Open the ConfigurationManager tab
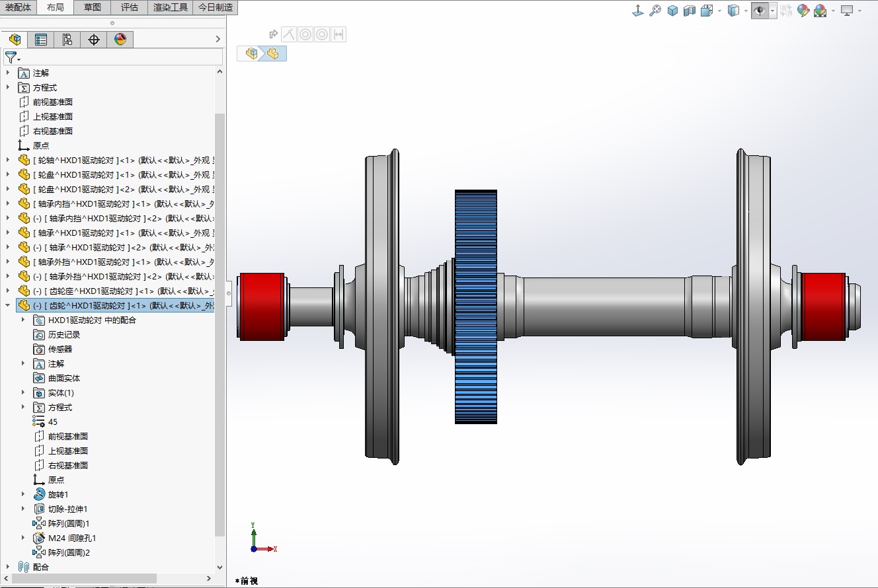The height and width of the screenshot is (588, 878). (x=67, y=40)
